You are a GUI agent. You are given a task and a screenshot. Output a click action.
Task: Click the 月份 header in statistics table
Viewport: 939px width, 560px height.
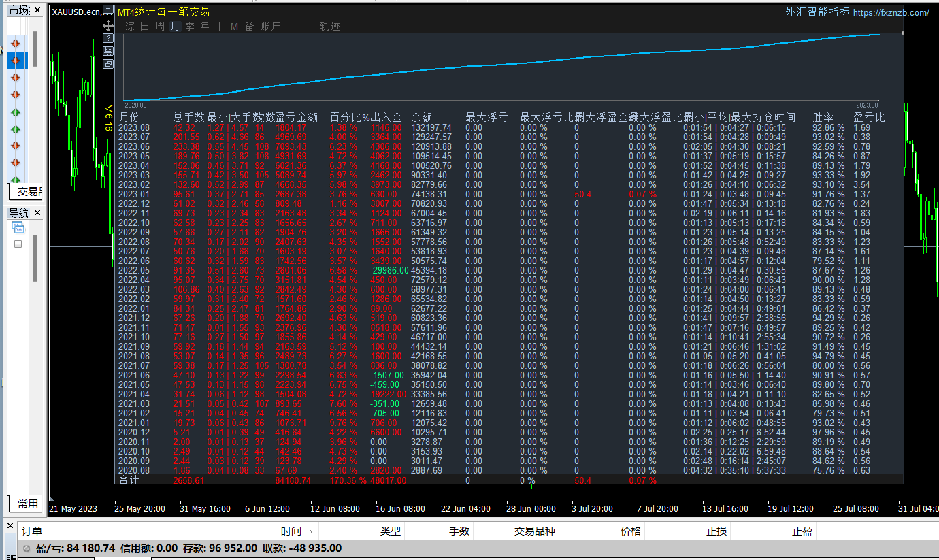tap(129, 117)
